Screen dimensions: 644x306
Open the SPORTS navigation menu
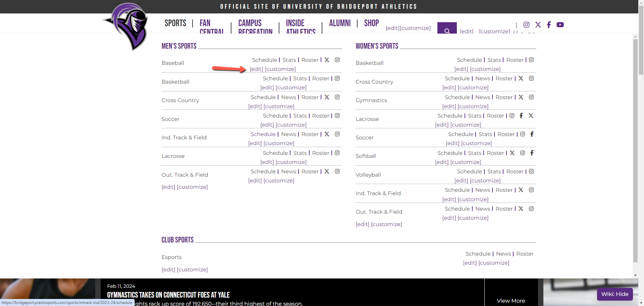click(x=175, y=23)
